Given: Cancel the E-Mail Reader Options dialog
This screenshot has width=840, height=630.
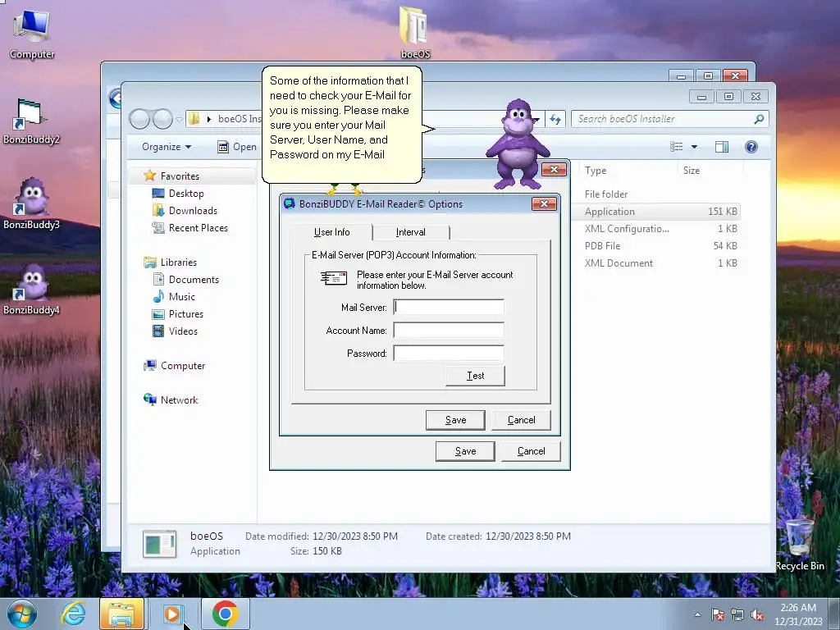Looking at the screenshot, I should coord(521,420).
